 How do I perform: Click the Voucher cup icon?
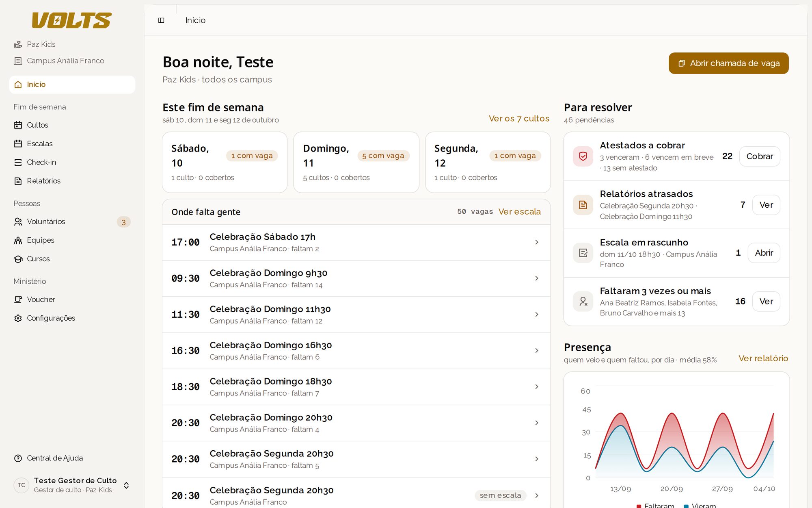(x=18, y=300)
